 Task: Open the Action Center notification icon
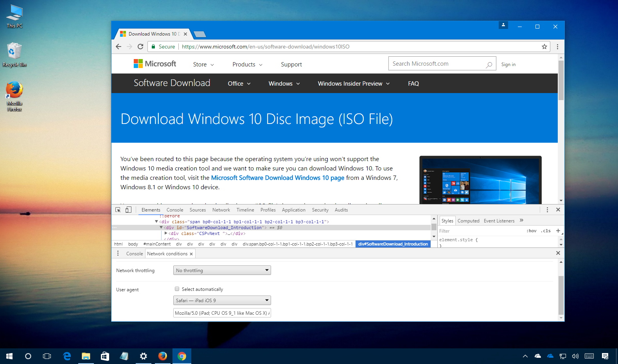605,356
